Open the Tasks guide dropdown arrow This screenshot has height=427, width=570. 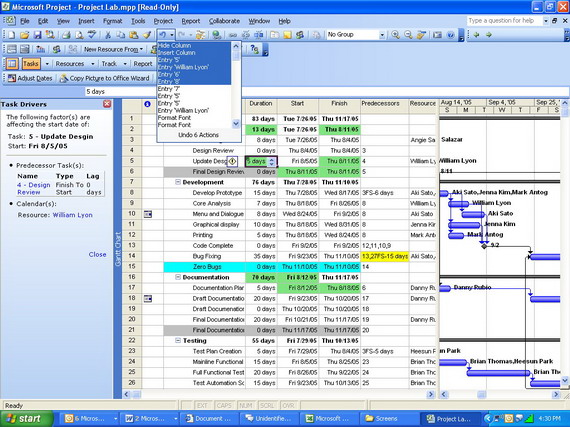pos(47,64)
